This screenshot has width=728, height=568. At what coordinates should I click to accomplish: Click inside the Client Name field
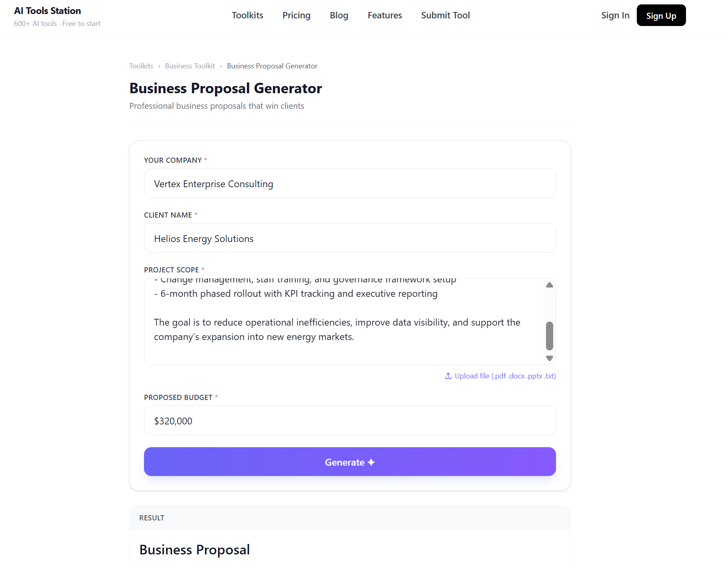click(350, 238)
